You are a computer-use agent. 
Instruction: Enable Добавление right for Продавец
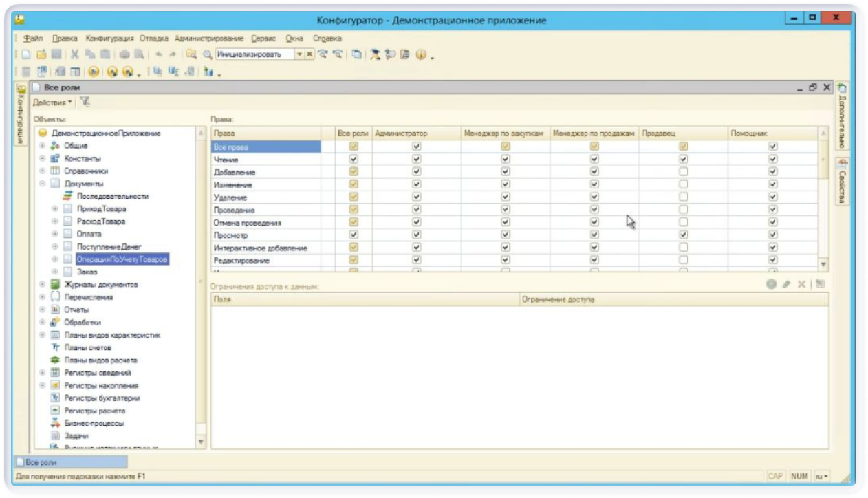(x=683, y=172)
